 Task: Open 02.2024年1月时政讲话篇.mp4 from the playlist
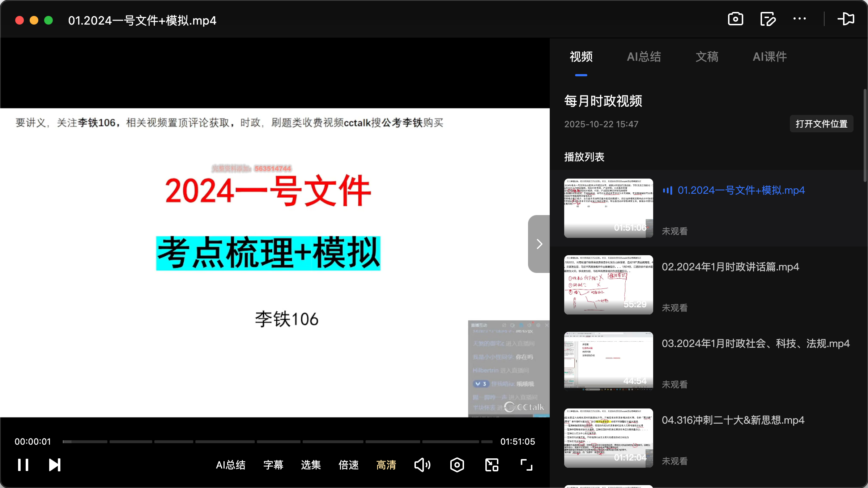[730, 266]
